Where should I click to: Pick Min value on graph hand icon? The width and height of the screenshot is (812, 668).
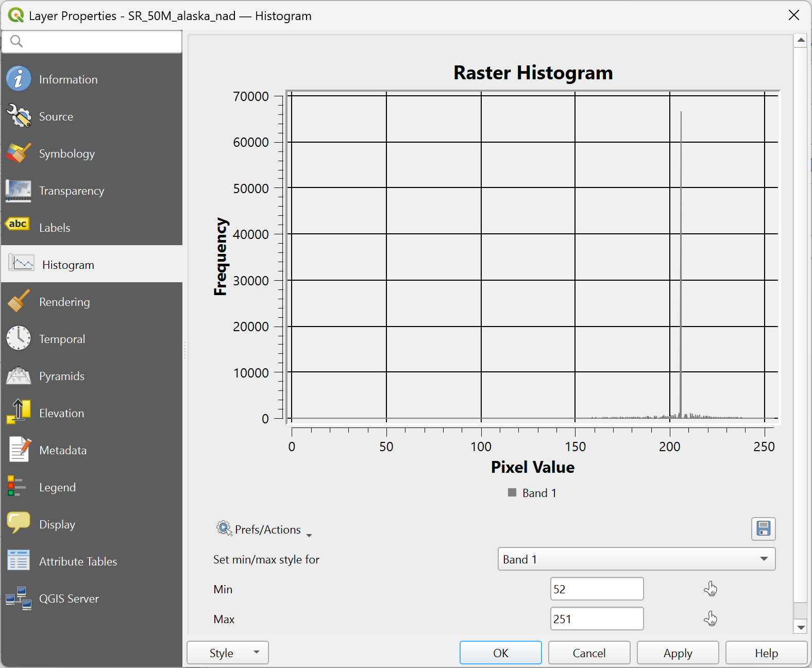tap(711, 589)
